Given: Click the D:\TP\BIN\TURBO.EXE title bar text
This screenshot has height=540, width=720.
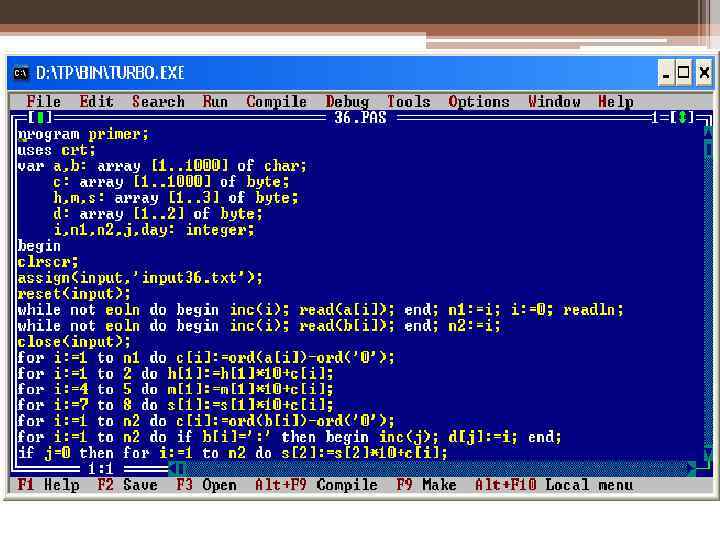Looking at the screenshot, I should pyautogui.click(x=110, y=73).
